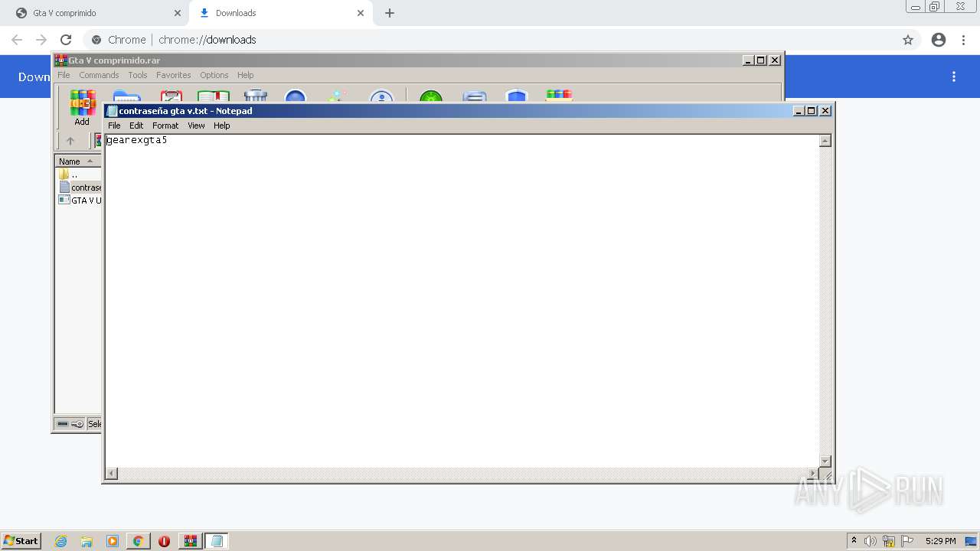980x551 pixels.
Task: Open WinRAR Tools menu
Action: coord(138,75)
